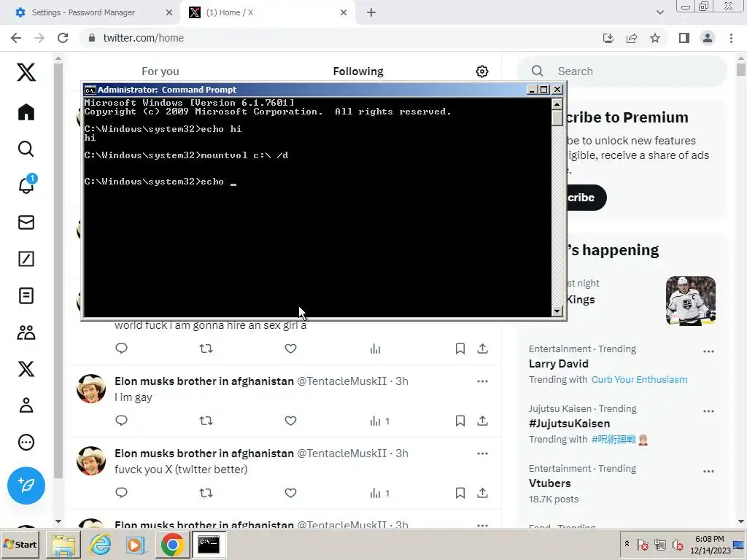Open Internet Explorer from taskbar
Image resolution: width=747 pixels, height=560 pixels.
(100, 544)
